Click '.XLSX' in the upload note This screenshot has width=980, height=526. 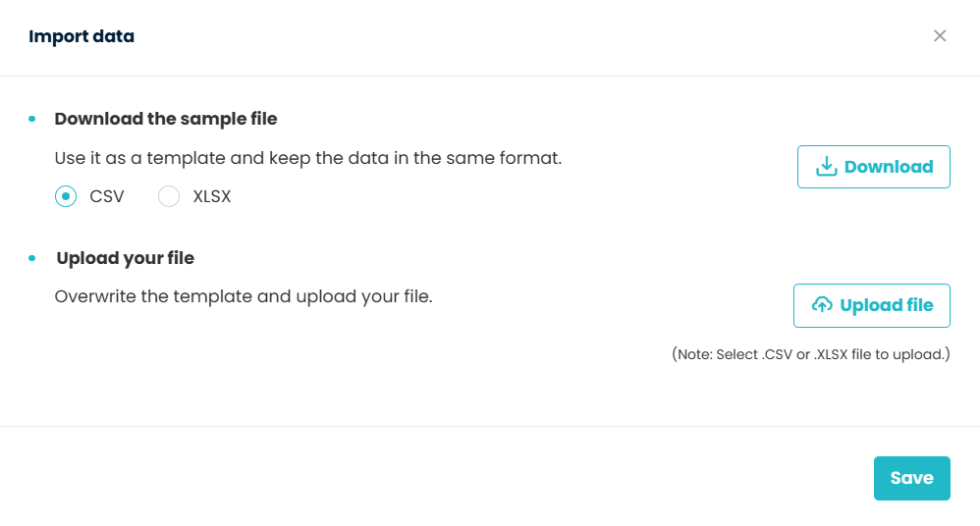(833, 354)
